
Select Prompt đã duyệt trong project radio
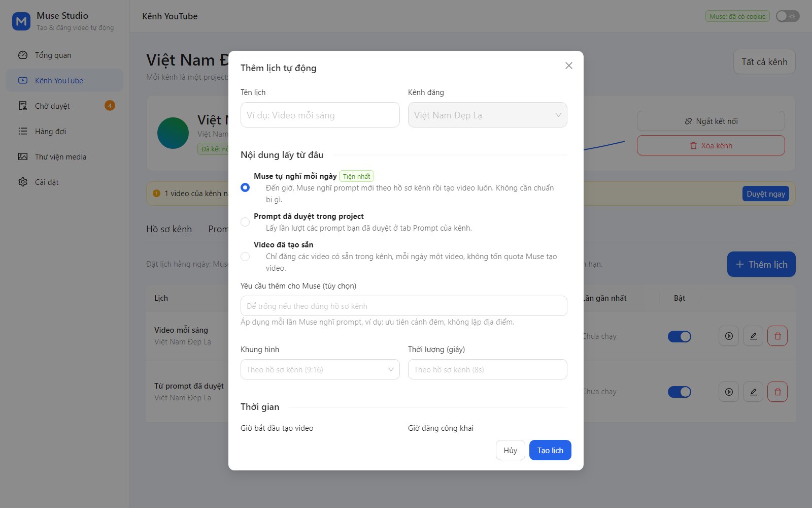click(x=245, y=222)
